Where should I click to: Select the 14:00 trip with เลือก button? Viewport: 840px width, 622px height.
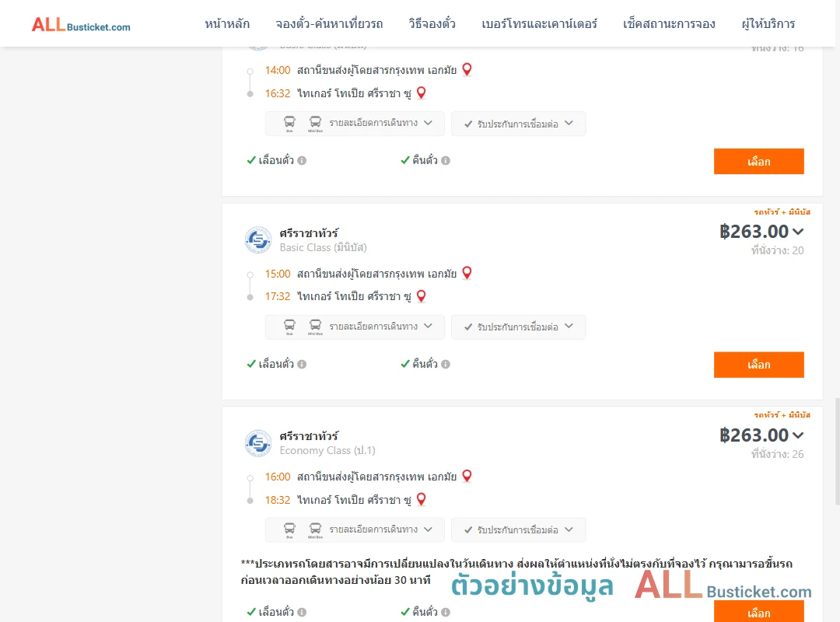coord(758,161)
